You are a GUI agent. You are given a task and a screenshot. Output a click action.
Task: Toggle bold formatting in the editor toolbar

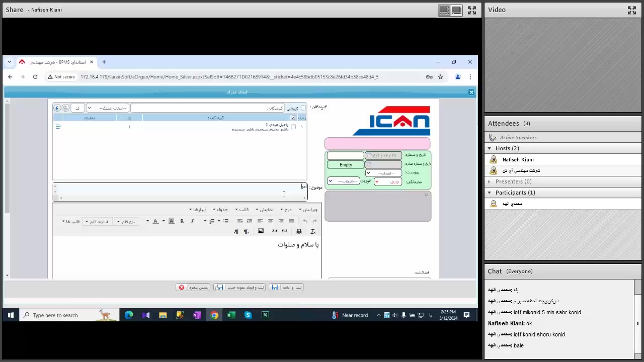[x=182, y=221]
